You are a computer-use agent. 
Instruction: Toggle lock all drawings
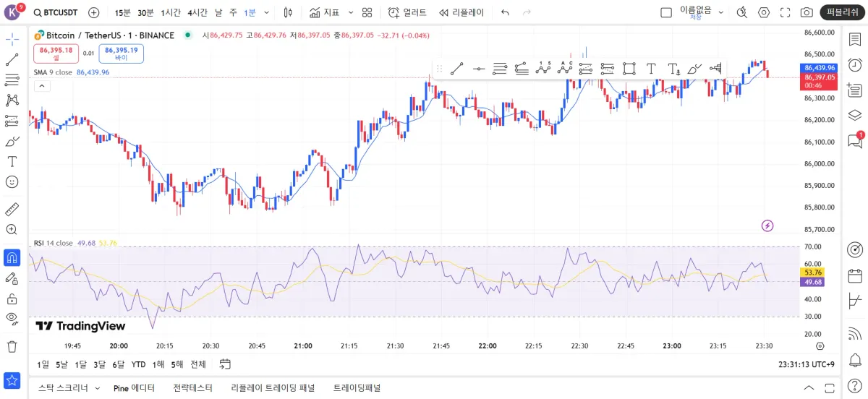(12, 299)
